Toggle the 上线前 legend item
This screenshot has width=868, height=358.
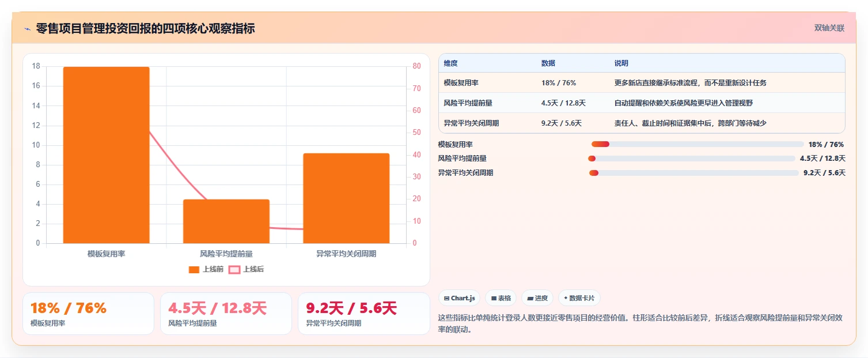(x=206, y=269)
